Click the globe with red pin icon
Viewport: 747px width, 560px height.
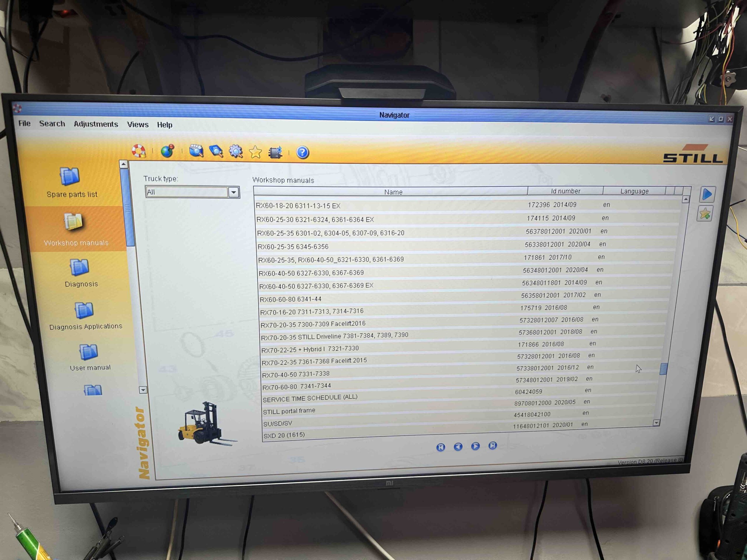(167, 151)
